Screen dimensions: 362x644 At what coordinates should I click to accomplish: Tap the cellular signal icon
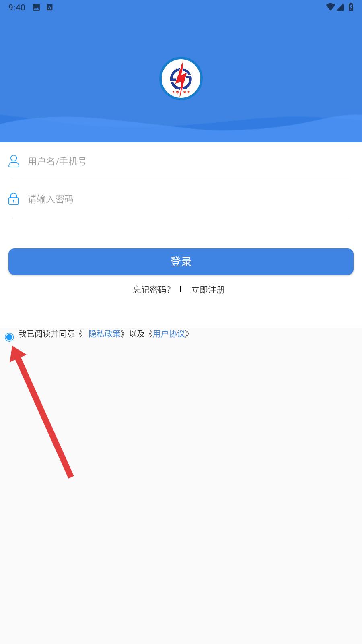[340, 7]
